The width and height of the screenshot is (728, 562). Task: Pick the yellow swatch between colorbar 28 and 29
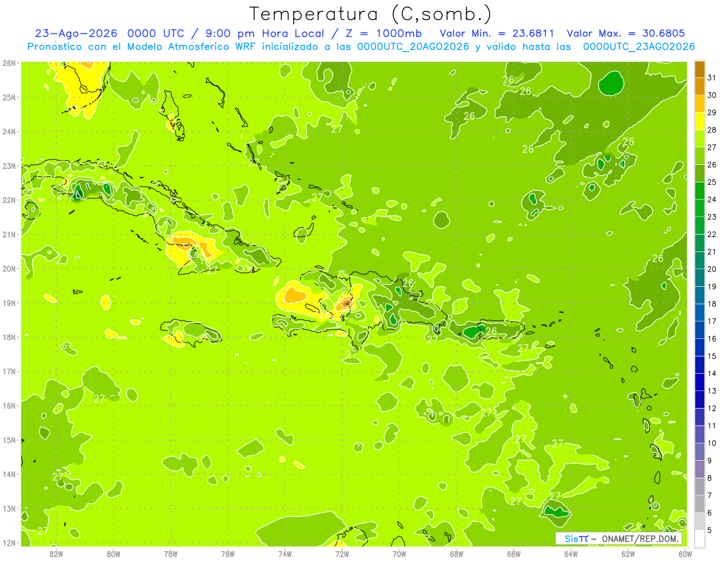(x=699, y=122)
